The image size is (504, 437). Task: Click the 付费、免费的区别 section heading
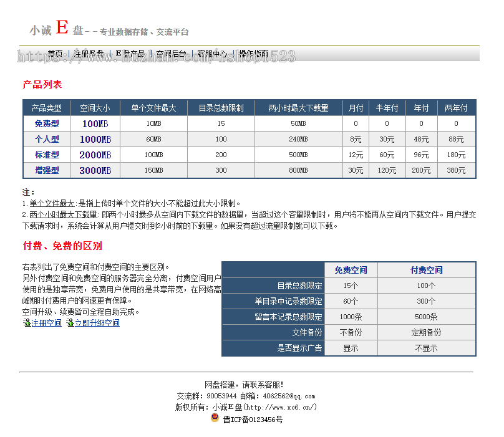click(62, 246)
